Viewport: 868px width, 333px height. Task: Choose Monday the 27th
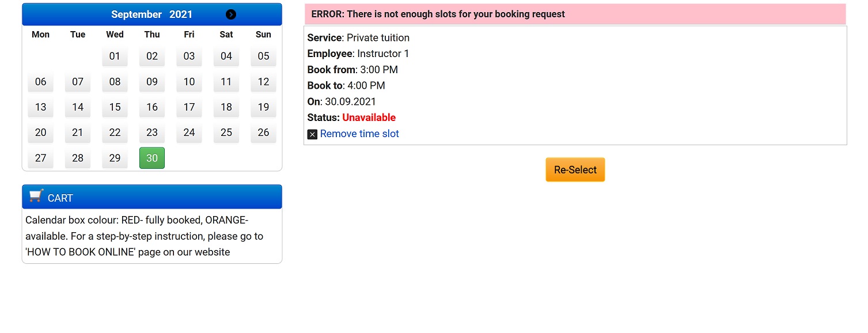(x=40, y=158)
